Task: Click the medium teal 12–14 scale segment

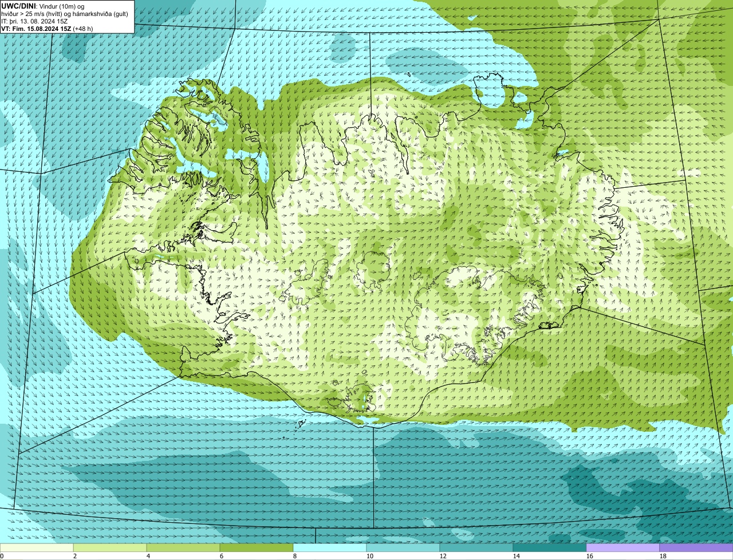Action: (x=476, y=548)
